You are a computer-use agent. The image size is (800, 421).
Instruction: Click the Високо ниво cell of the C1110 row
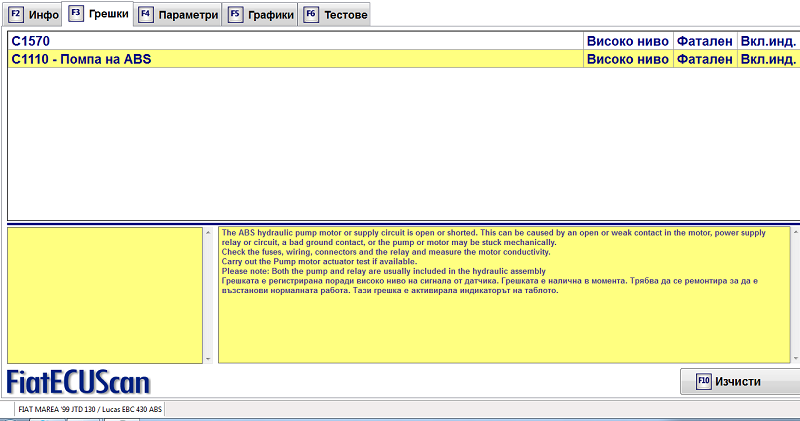[627, 59]
